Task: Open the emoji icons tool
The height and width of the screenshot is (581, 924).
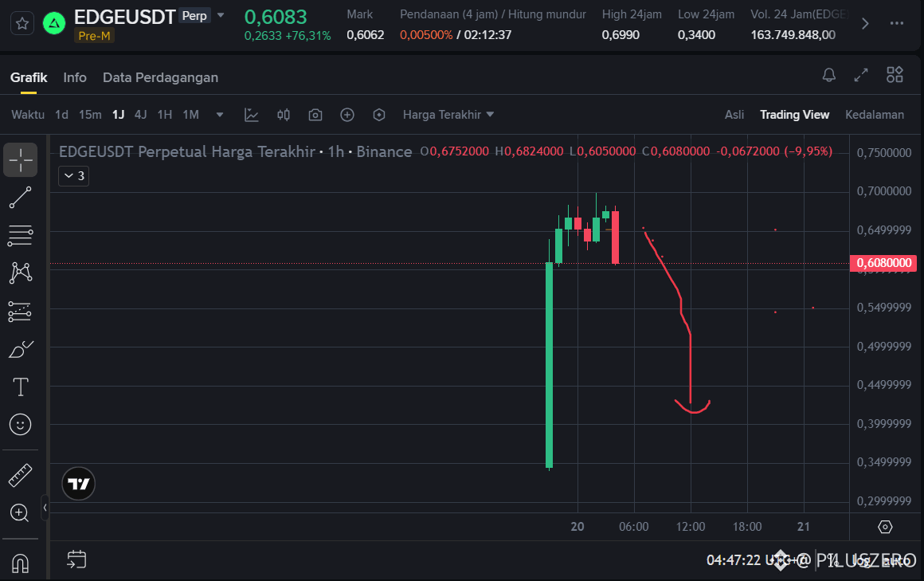Action: click(21, 425)
